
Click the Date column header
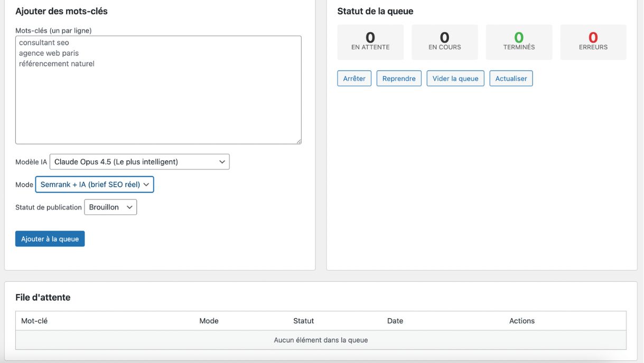[395, 321]
